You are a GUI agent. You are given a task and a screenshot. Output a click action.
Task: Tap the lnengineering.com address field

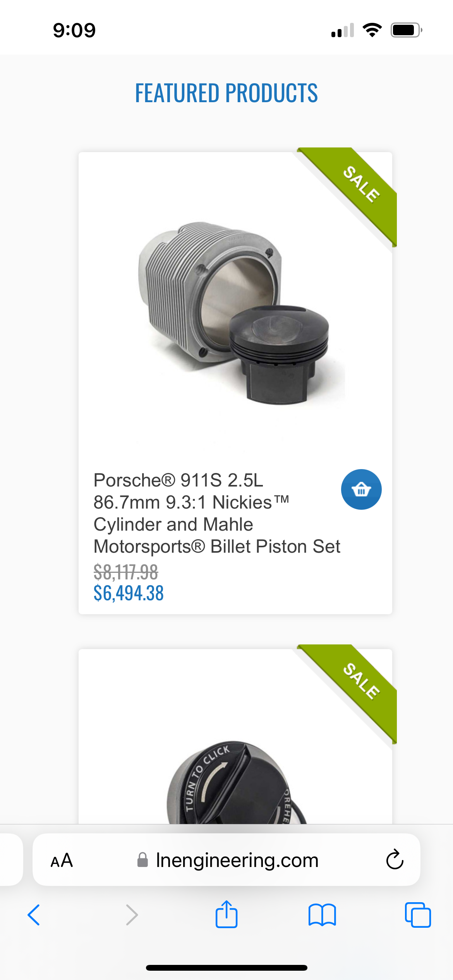(237, 860)
